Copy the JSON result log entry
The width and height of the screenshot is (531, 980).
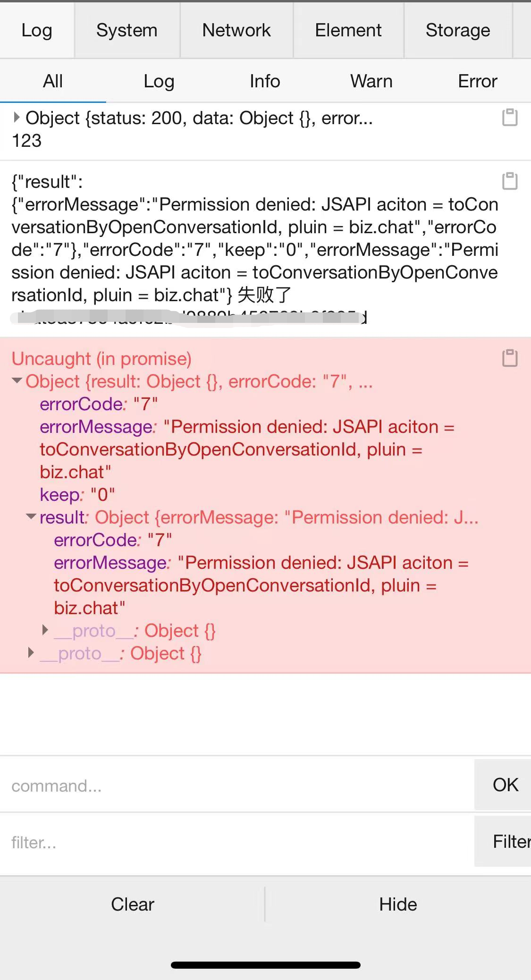click(510, 181)
